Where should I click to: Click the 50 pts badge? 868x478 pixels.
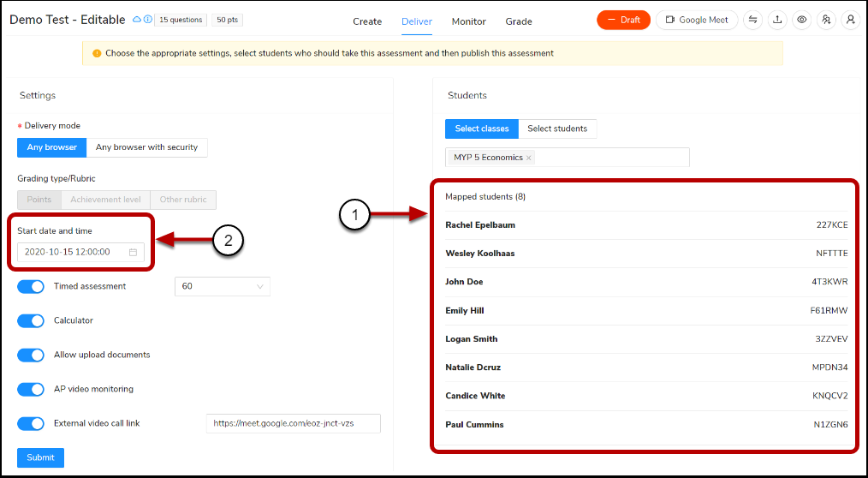point(227,20)
